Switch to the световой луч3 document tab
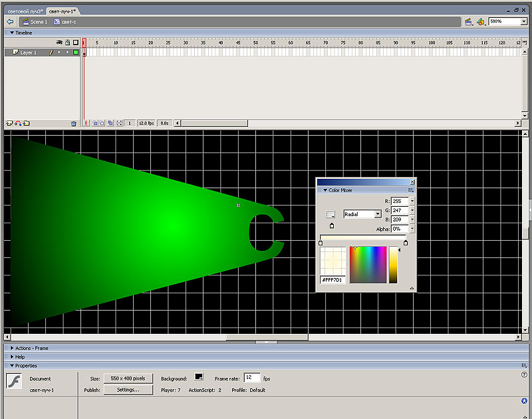This screenshot has width=532, height=419. (x=24, y=12)
